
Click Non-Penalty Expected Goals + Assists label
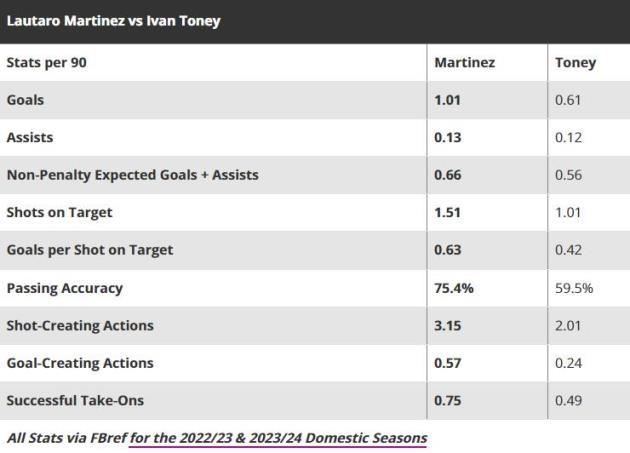pos(132,175)
